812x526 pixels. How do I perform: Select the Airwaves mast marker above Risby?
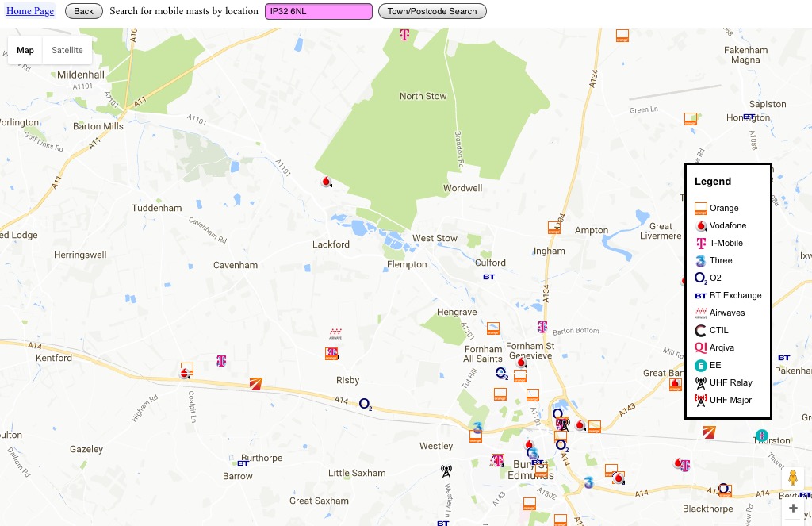click(x=335, y=333)
